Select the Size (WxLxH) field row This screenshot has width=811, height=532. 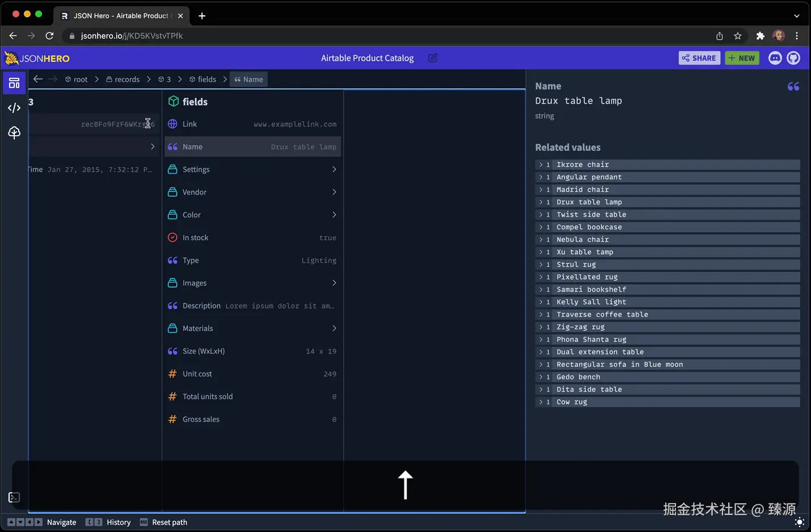[253, 351]
